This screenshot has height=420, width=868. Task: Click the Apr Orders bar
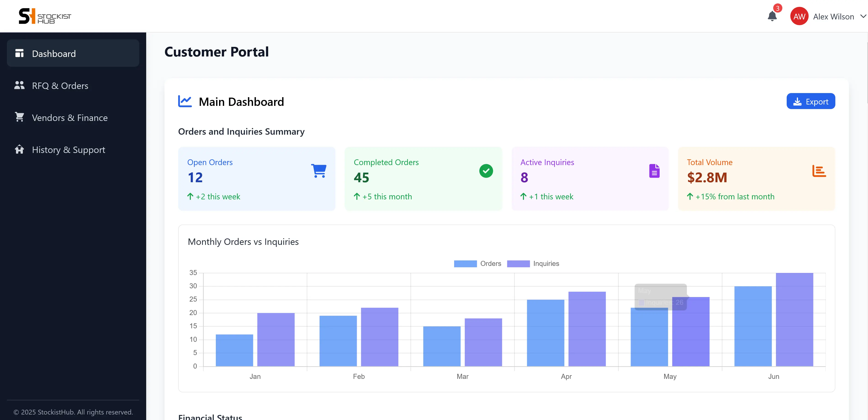(x=545, y=333)
